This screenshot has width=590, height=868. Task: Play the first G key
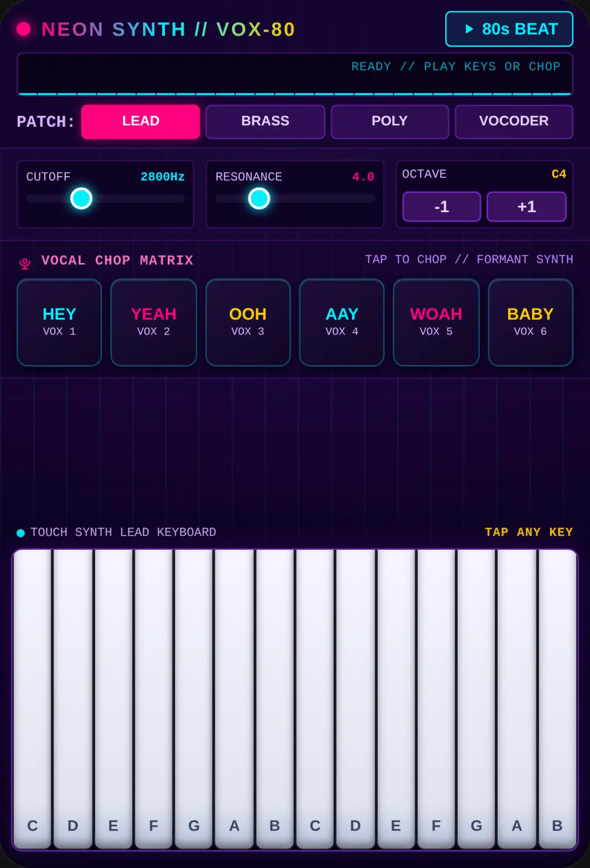tap(194, 699)
